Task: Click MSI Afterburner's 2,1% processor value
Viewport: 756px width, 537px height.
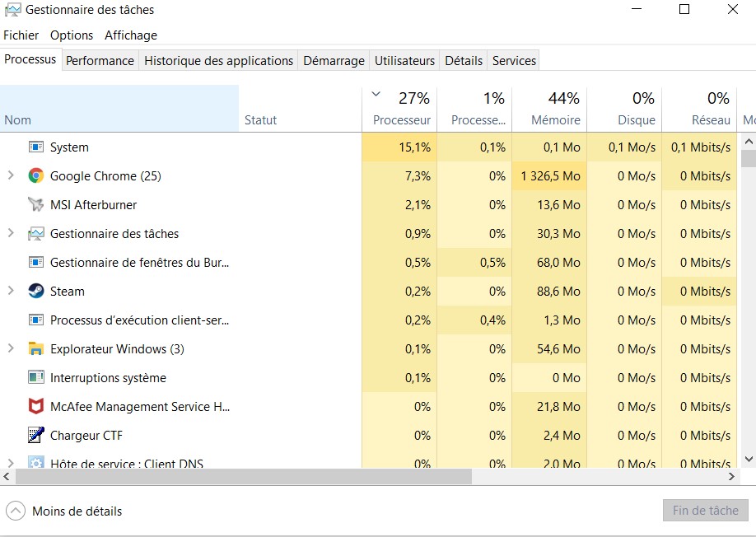Action: [x=418, y=205]
